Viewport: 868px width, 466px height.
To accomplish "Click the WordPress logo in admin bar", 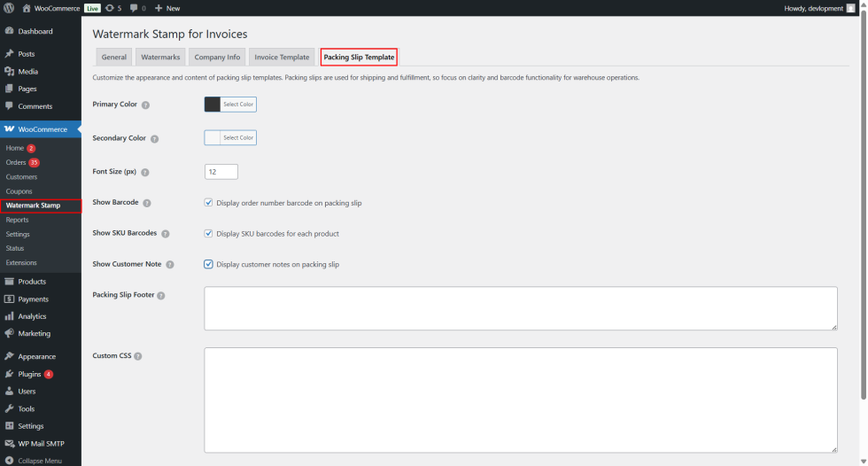I will 9,8.
